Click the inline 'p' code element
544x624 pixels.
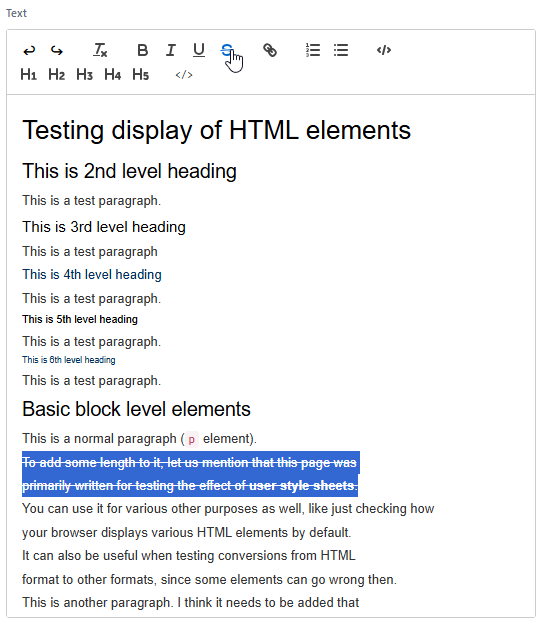[x=192, y=439]
